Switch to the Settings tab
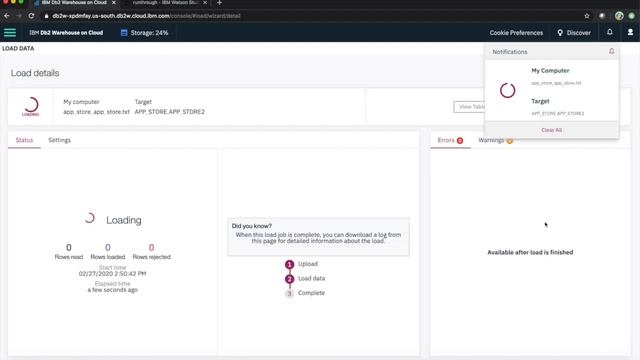Viewport: 640px width, 360px height. (60, 140)
